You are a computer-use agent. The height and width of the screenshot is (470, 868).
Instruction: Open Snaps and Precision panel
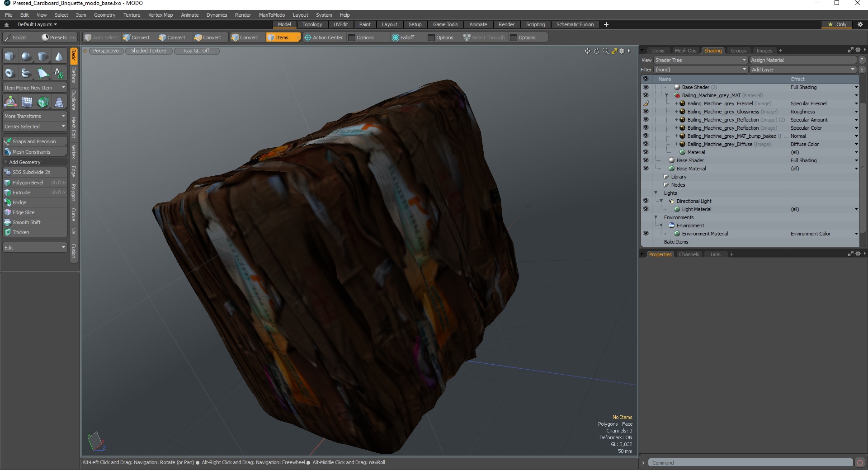pos(35,141)
